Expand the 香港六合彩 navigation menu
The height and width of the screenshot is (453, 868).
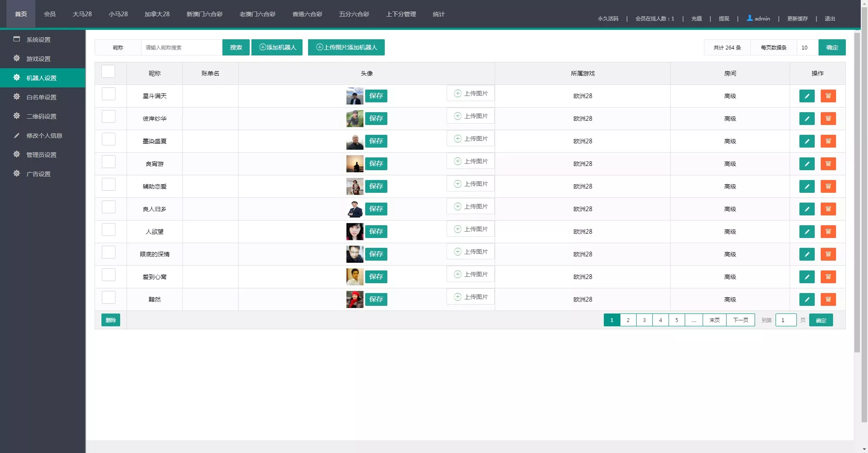(307, 14)
